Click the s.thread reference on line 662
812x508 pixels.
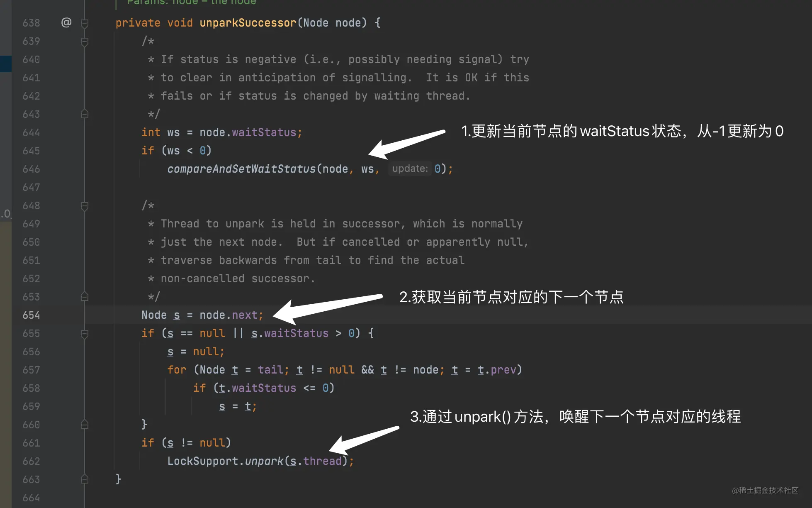tap(316, 461)
